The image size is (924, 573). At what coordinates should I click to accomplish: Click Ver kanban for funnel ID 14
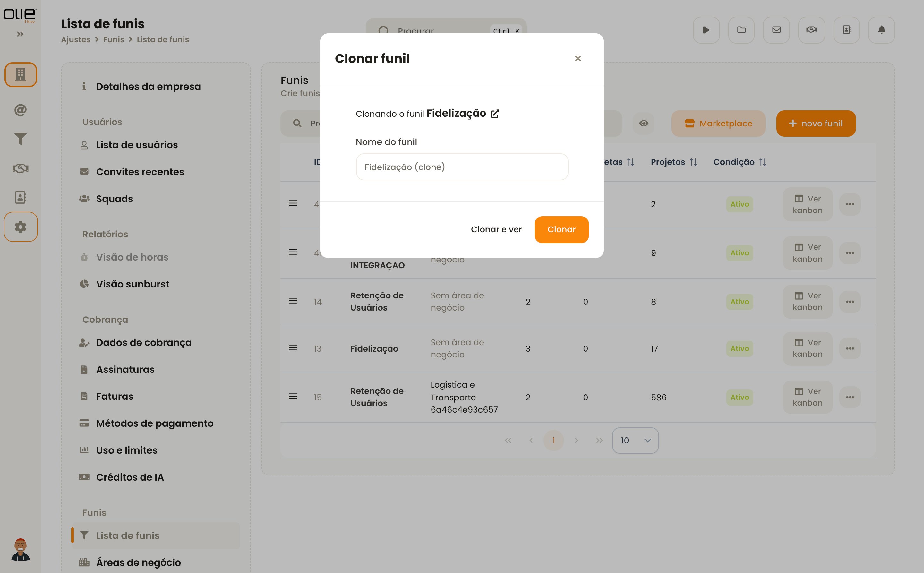808,302
